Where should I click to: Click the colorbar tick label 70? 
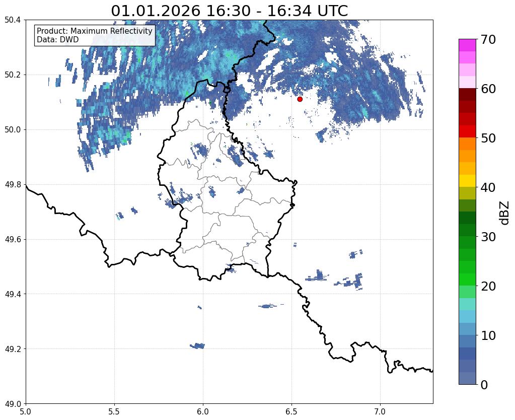point(488,39)
